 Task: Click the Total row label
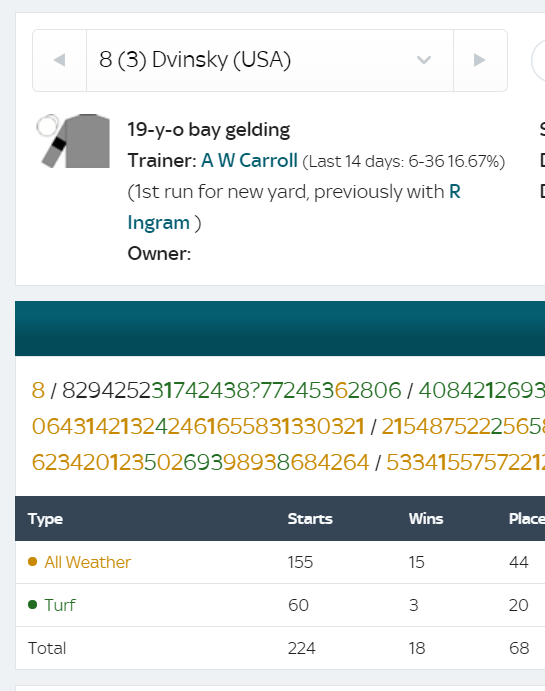point(47,648)
